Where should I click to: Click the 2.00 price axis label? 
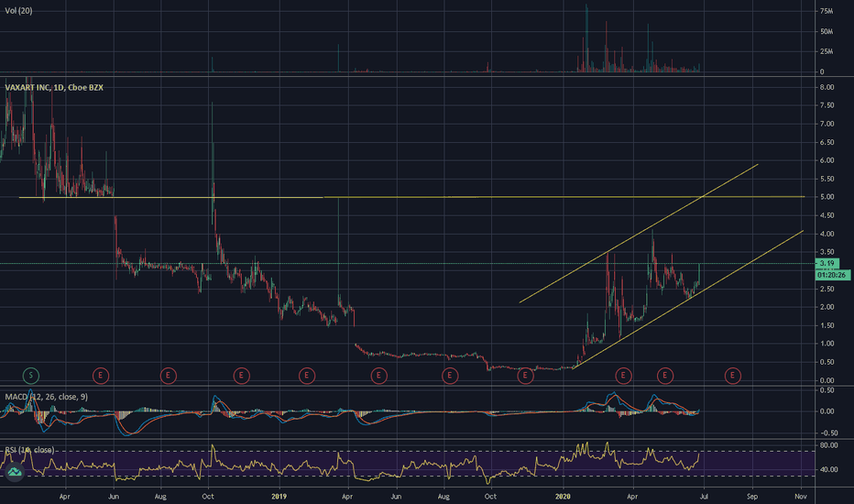point(827,307)
